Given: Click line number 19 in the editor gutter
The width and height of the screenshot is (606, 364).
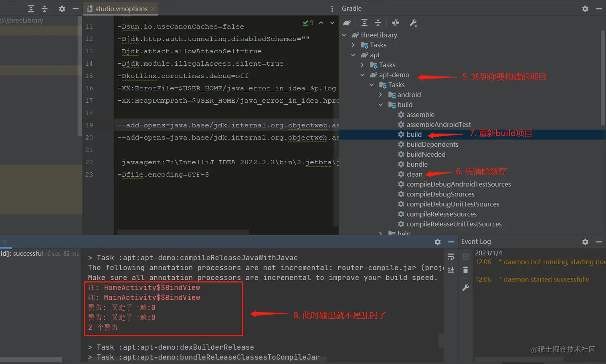Looking at the screenshot, I should [89, 125].
